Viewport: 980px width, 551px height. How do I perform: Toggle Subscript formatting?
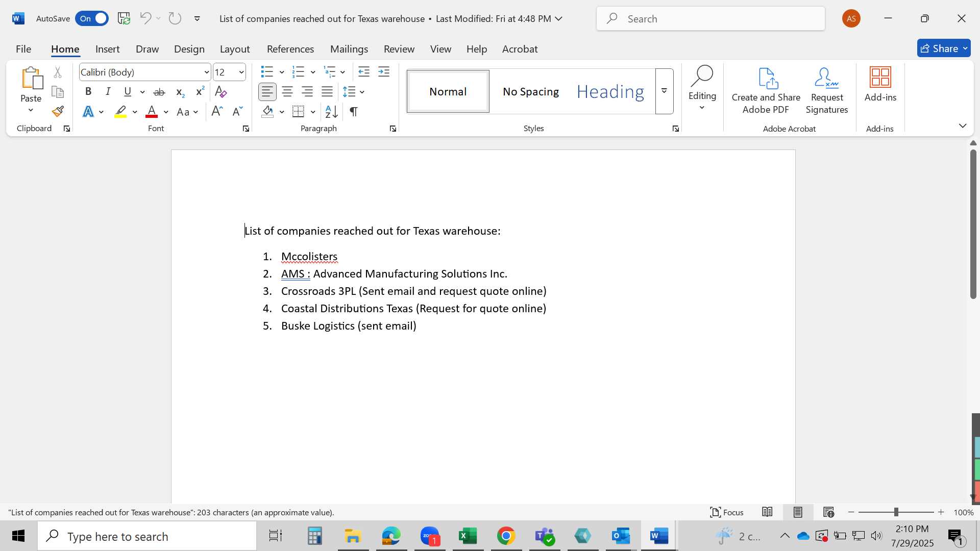click(180, 92)
